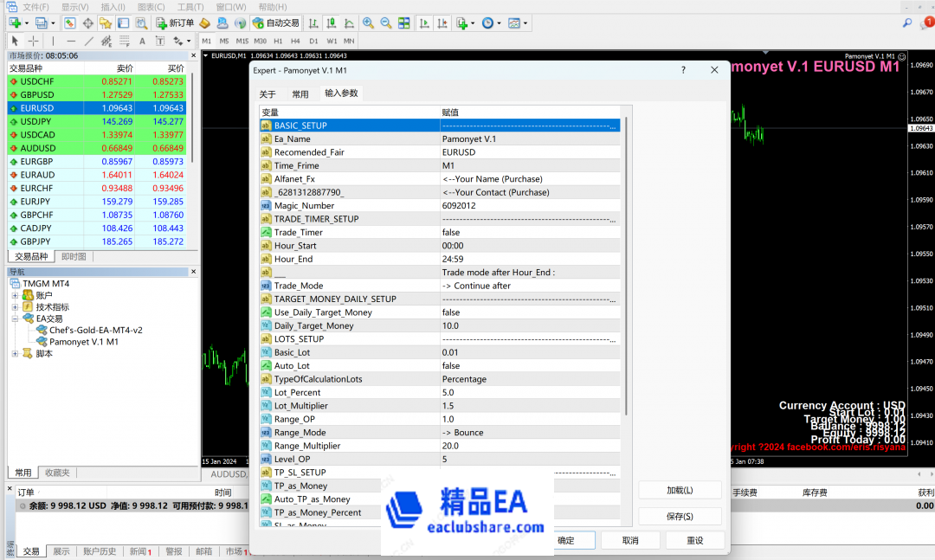Click the tile chart windows icon
Viewport: 935px width, 560px height.
coord(404,23)
